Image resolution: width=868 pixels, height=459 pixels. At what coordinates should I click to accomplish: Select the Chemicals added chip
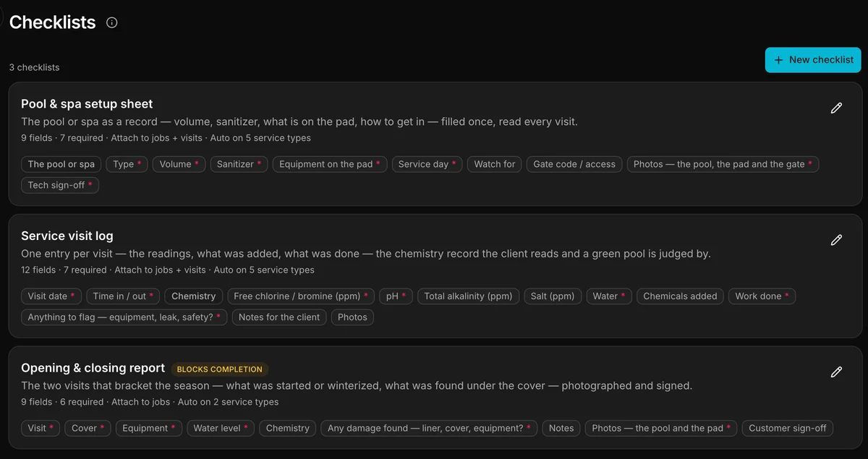[x=680, y=296]
